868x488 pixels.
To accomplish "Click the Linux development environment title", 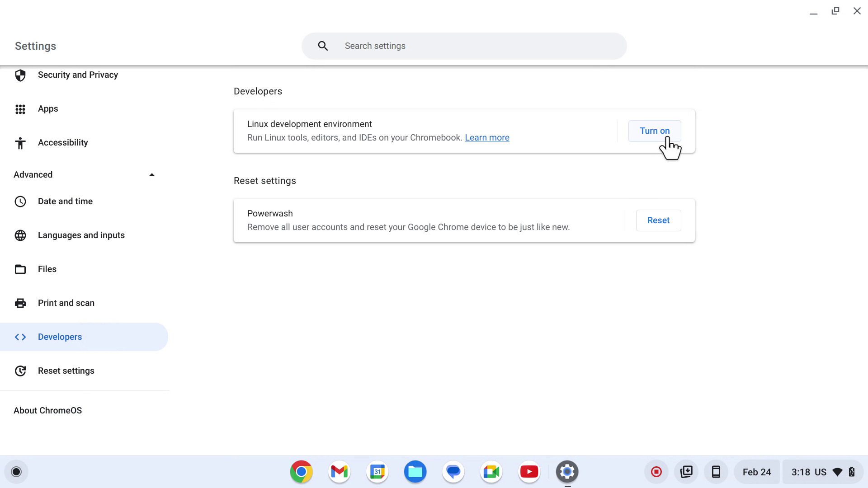I will pyautogui.click(x=310, y=124).
